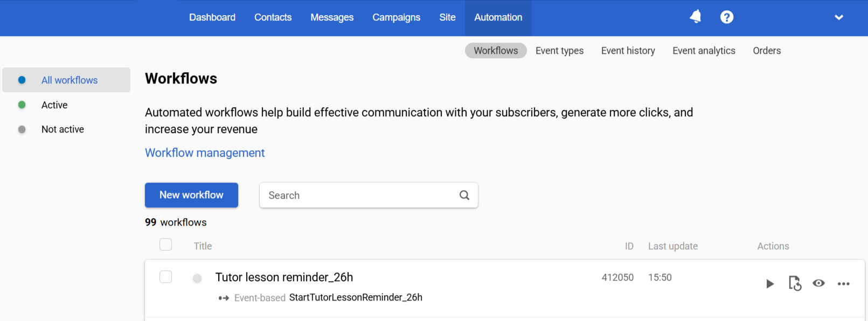
Task: Filter by Not active workflows
Action: pyautogui.click(x=63, y=129)
